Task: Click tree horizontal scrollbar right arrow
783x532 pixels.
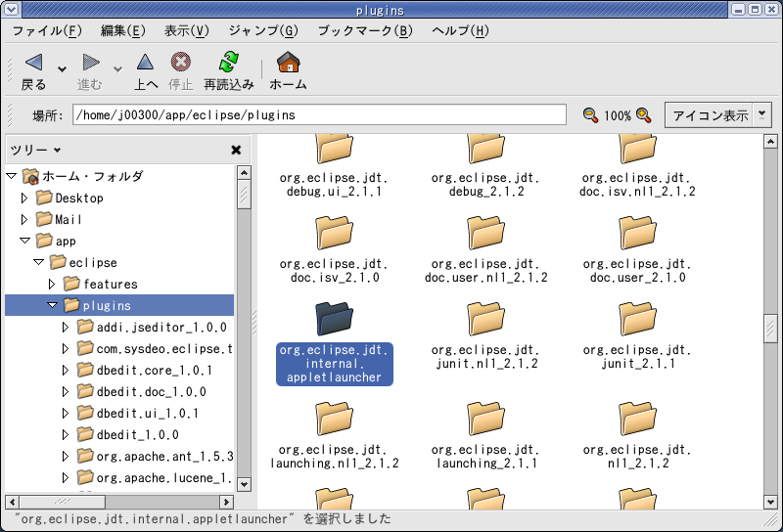Action: (226, 502)
